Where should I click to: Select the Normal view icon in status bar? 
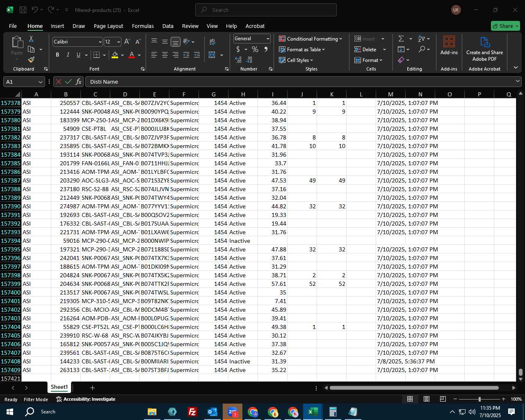pyautogui.click(x=410, y=399)
